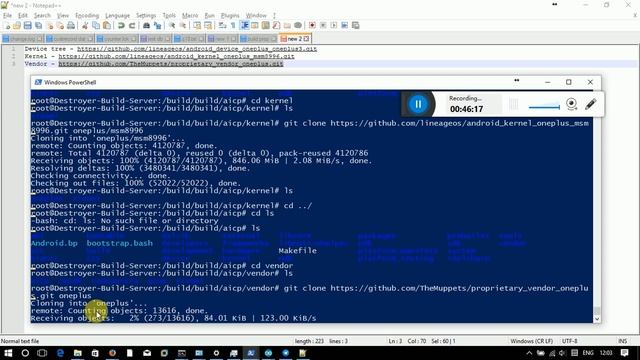
Task: Open the Edit menu
Action: pos(23,16)
